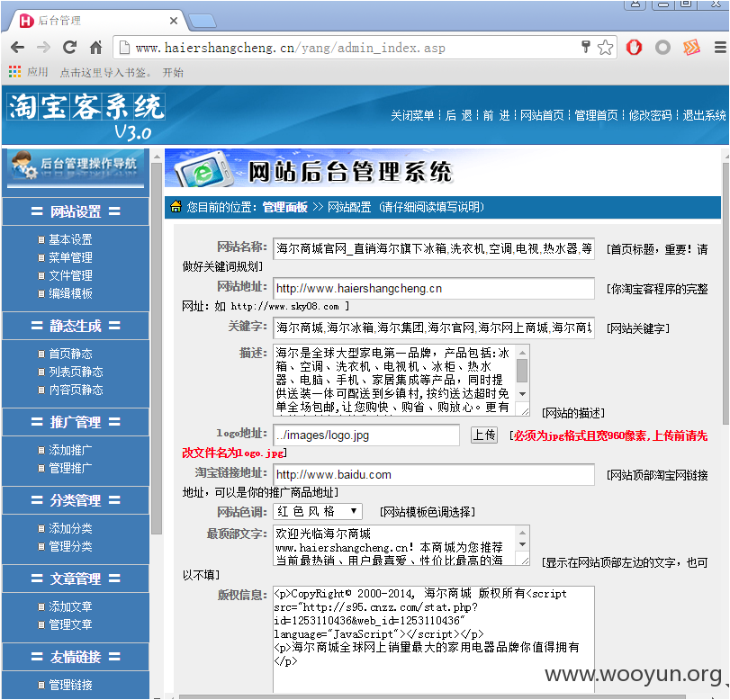This screenshot has height=700, width=730.
Task: Click down arrow of 描述 textarea scrollbar
Action: point(522,394)
